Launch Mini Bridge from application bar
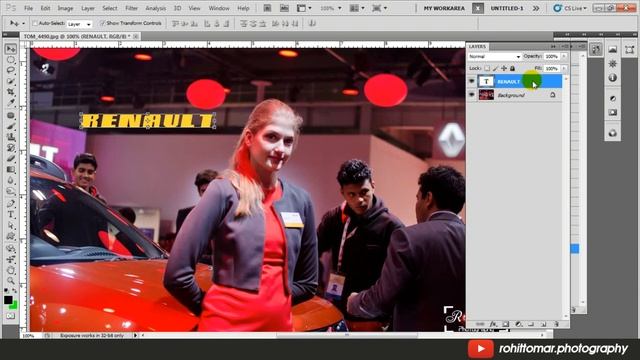640x360 pixels. (x=284, y=8)
